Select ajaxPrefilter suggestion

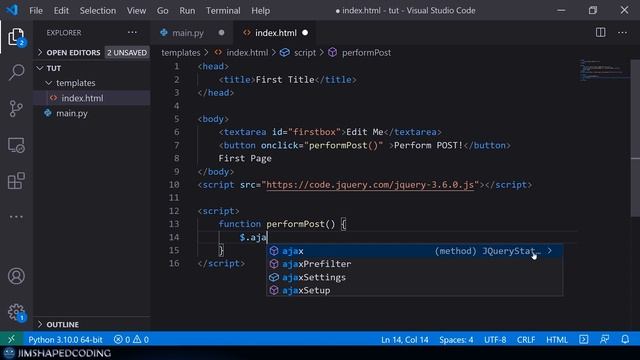(x=414, y=264)
